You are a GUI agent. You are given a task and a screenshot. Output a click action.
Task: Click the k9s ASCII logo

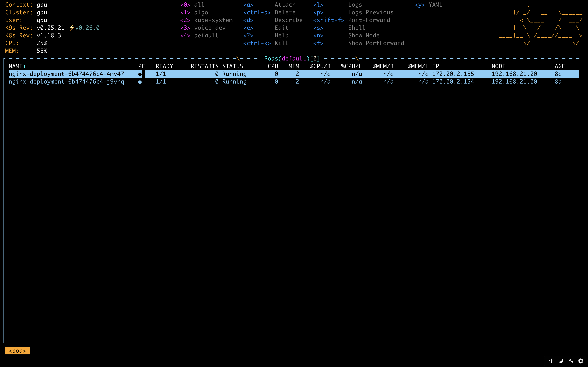(x=539, y=24)
